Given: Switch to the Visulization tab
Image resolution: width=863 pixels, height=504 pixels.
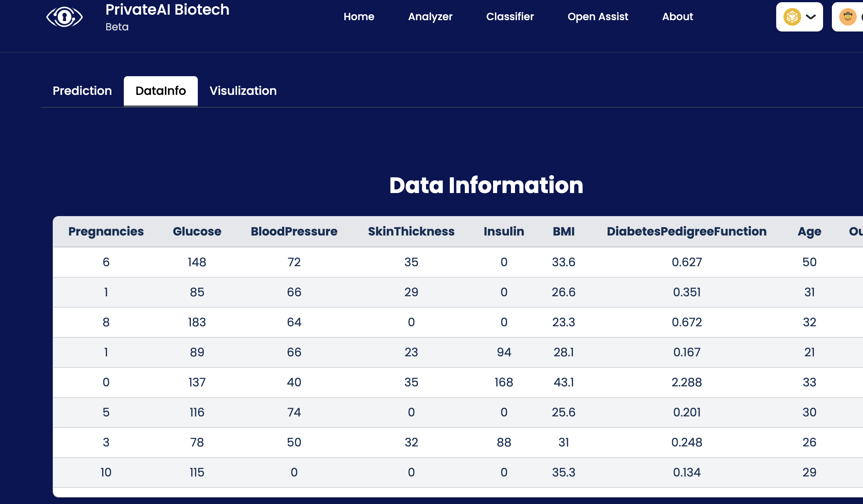Looking at the screenshot, I should pyautogui.click(x=243, y=91).
